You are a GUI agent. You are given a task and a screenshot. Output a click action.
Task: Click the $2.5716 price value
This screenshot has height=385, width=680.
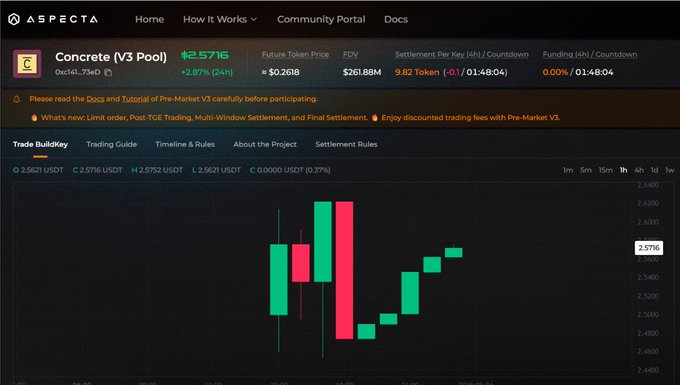[x=205, y=55]
